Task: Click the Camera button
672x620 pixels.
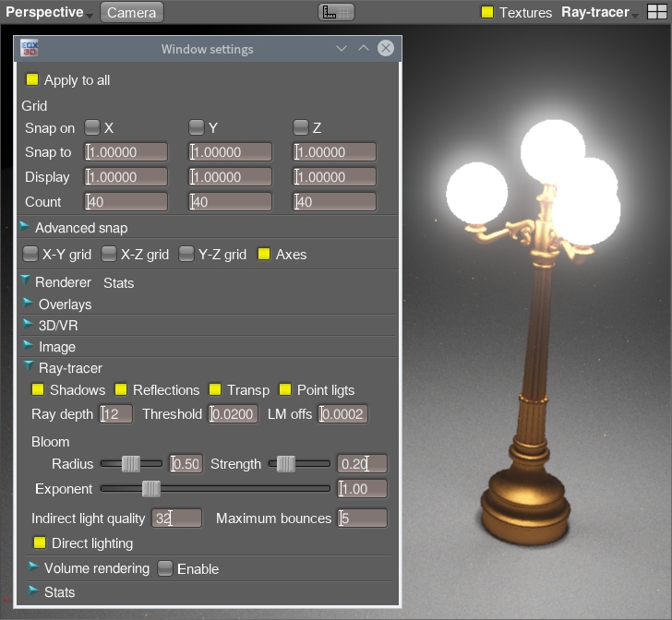Action: coord(131,13)
